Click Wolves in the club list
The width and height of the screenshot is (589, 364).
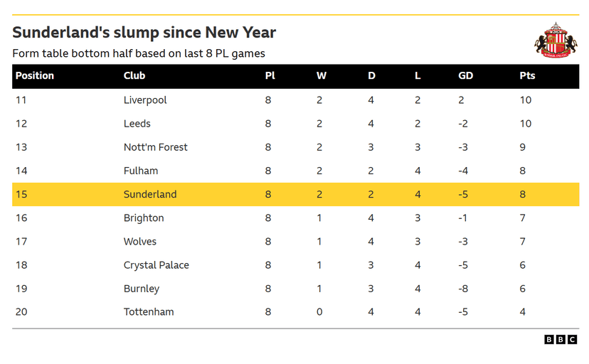point(140,242)
